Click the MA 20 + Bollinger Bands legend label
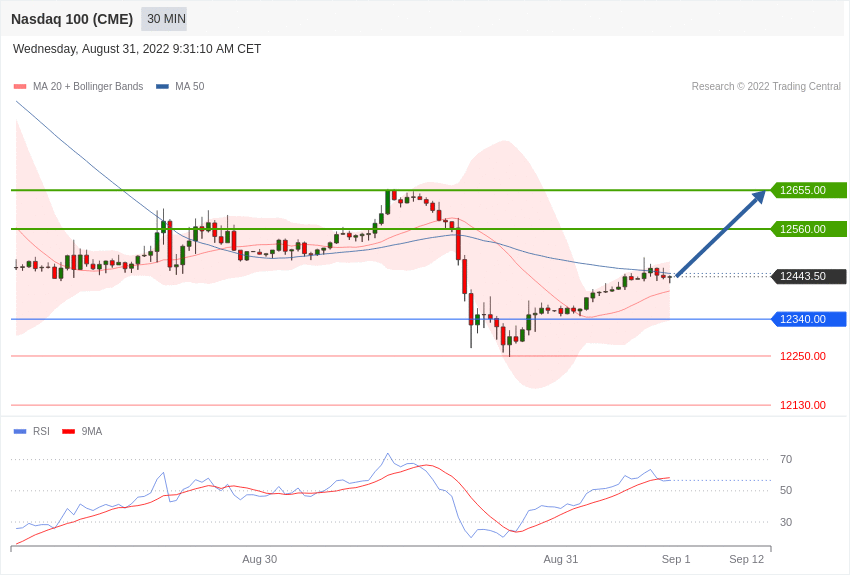This screenshot has height=576, width=850. tap(88, 86)
